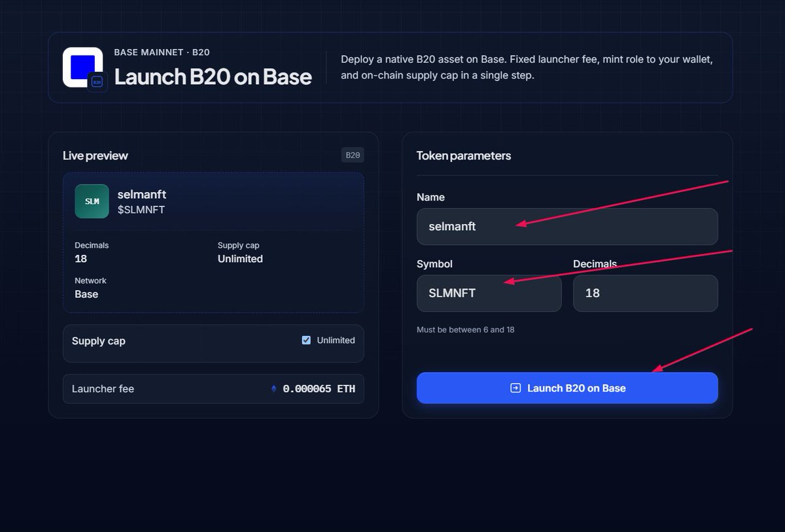Click the Decimals input field
The width and height of the screenshot is (785, 532).
[x=645, y=293]
